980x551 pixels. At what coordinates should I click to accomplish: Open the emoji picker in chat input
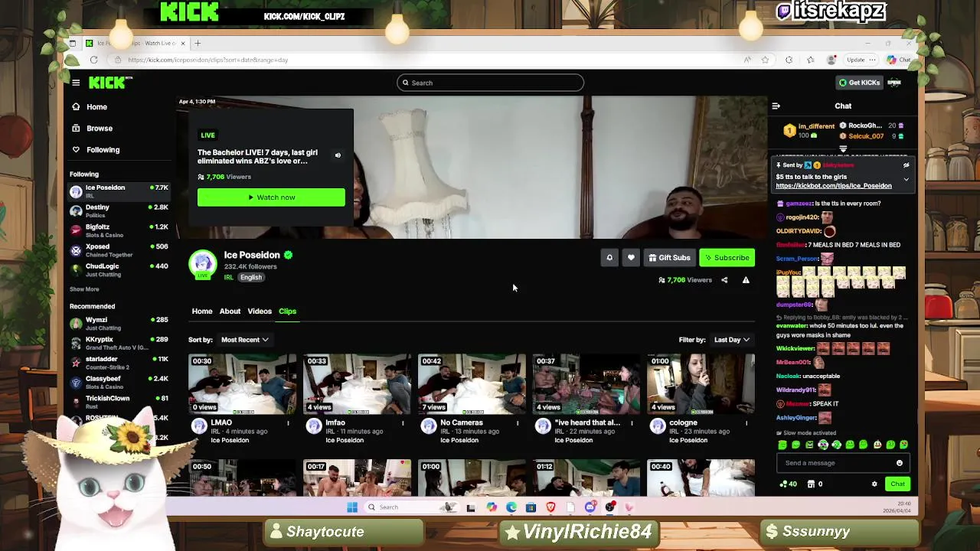click(x=900, y=463)
